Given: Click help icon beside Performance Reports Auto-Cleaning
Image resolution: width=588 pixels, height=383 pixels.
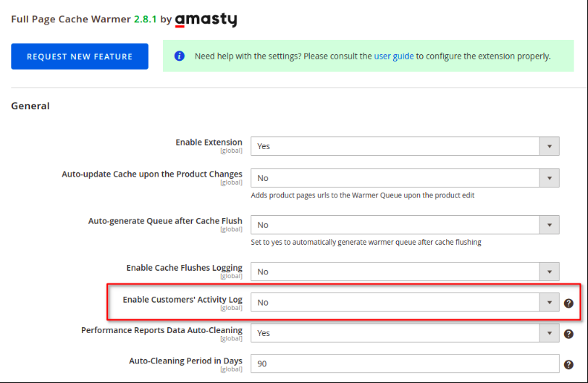Looking at the screenshot, I should (x=568, y=334).
